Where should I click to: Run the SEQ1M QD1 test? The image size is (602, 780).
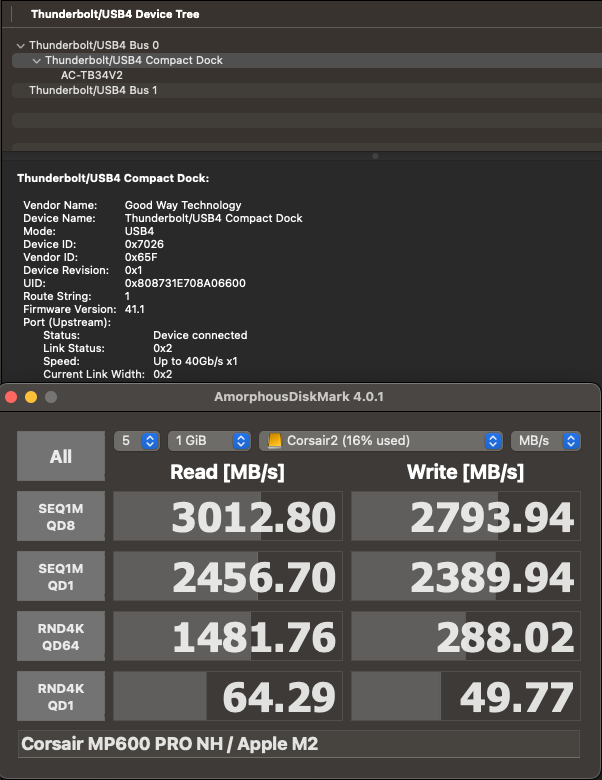click(61, 576)
